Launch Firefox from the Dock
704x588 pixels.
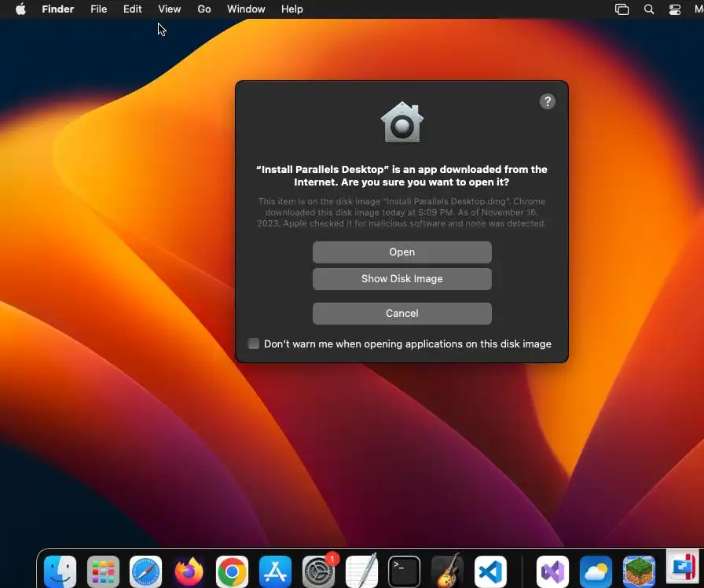[189, 571]
